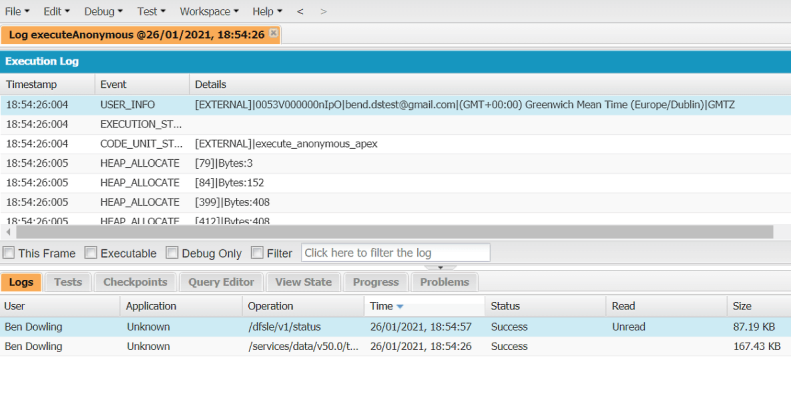Collapse panel using the small down-arrow handle
This screenshot has height=394, width=791.
440,267
